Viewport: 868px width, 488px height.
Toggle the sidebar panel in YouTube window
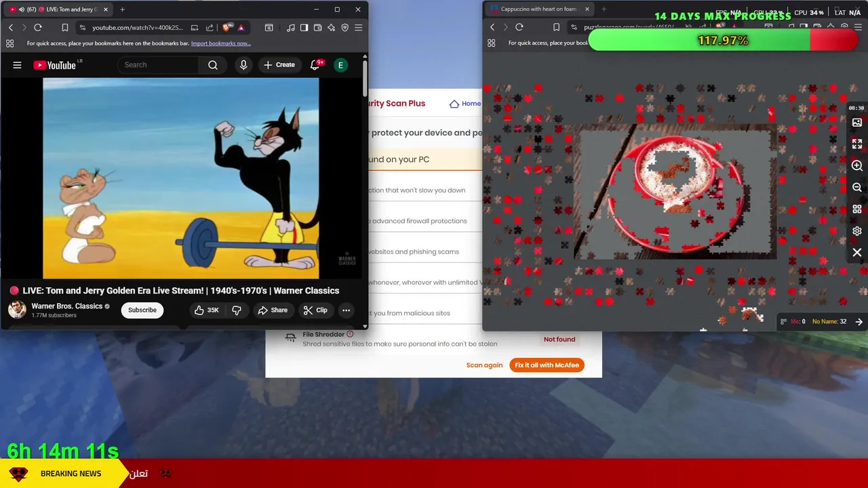(x=304, y=28)
